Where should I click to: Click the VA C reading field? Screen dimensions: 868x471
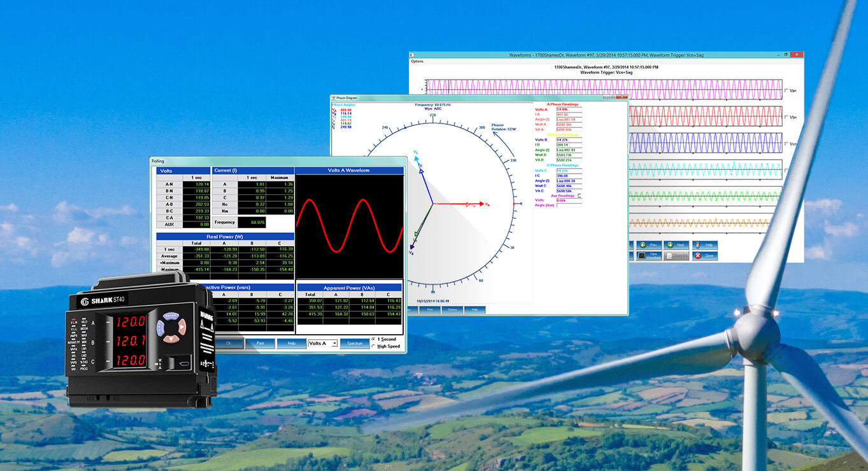[x=569, y=190]
